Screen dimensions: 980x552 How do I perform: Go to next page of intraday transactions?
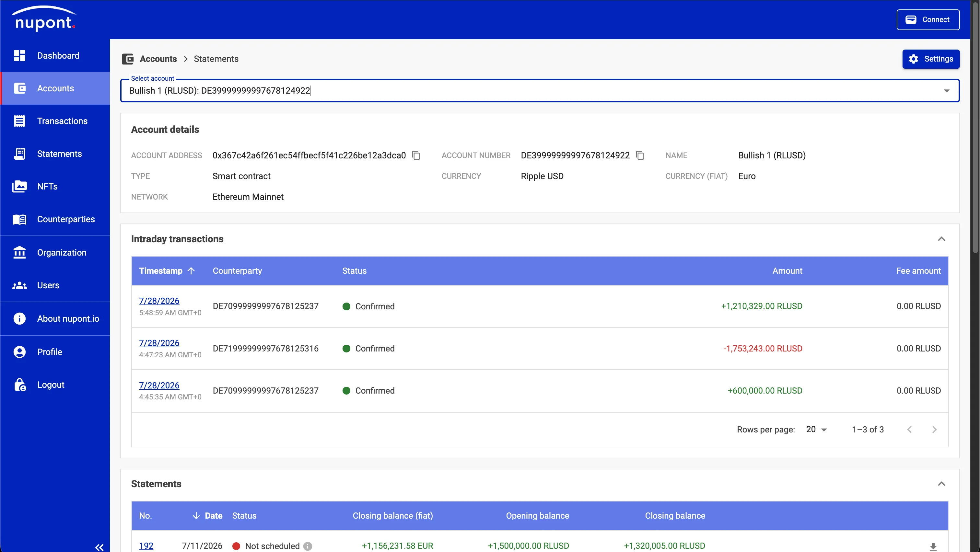tap(934, 430)
